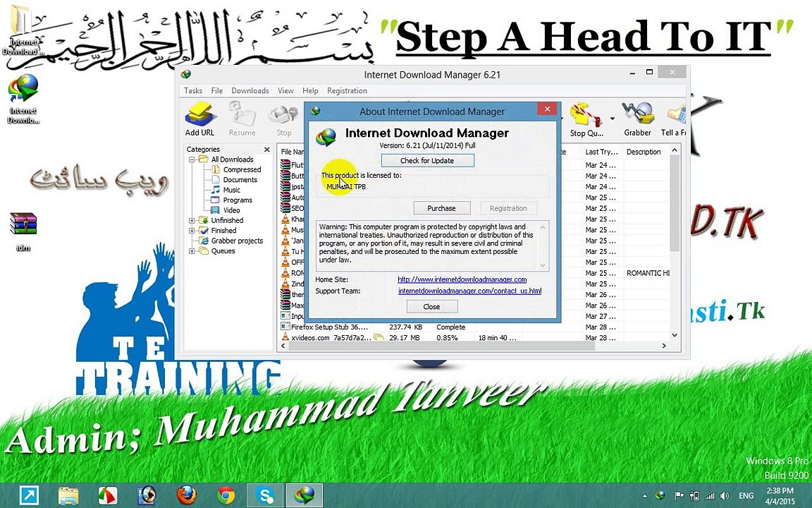This screenshot has height=508, width=812.
Task: Open the internetdownloadmanager.com home site link
Action: pyautogui.click(x=462, y=279)
